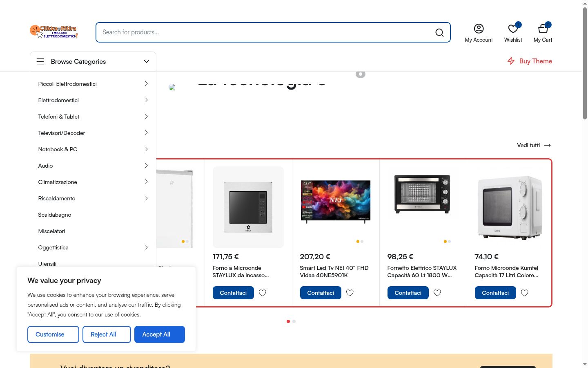
Task: Add Forno a Microonde STAYLUX to wishlist
Action: pyautogui.click(x=263, y=293)
